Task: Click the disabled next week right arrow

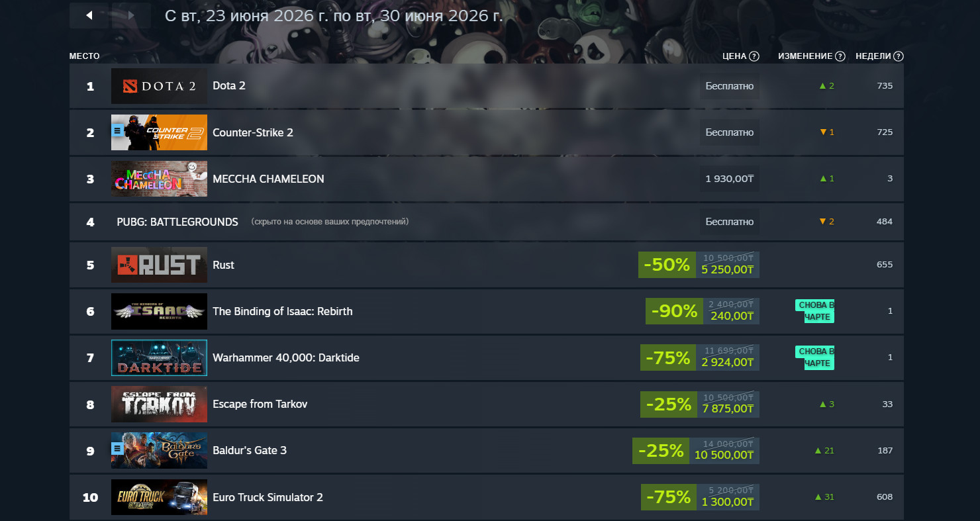Action: [x=131, y=15]
